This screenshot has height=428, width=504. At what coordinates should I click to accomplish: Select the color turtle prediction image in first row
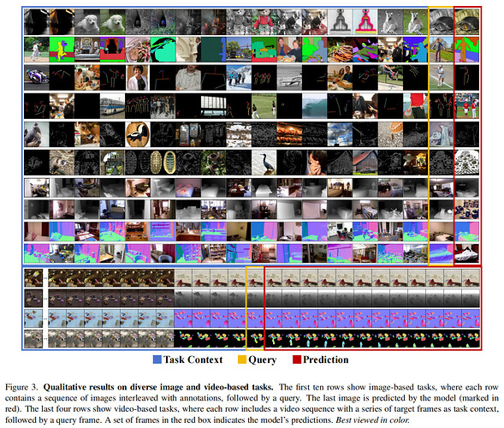point(466,22)
